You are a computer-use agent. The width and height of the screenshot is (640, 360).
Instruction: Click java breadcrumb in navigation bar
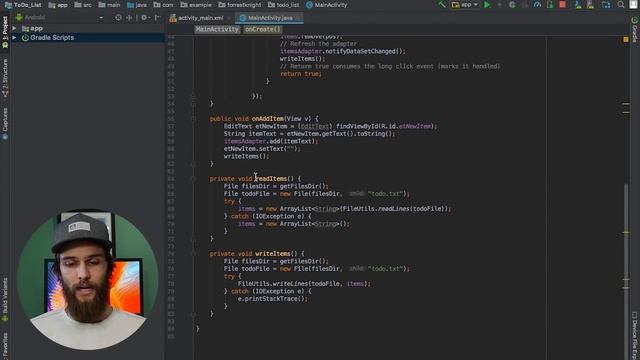coord(137,5)
